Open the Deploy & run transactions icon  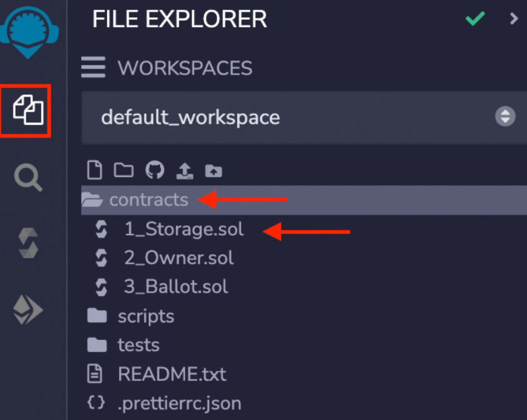coord(28,309)
